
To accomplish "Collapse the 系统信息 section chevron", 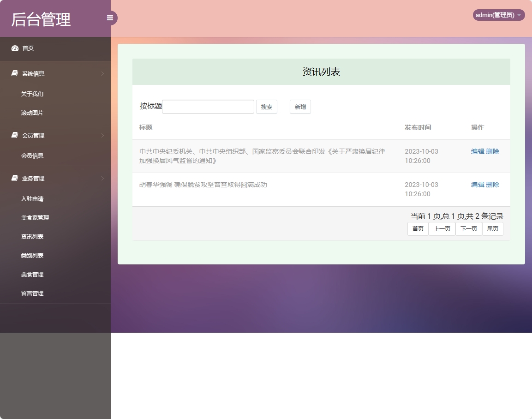I will tap(102, 73).
